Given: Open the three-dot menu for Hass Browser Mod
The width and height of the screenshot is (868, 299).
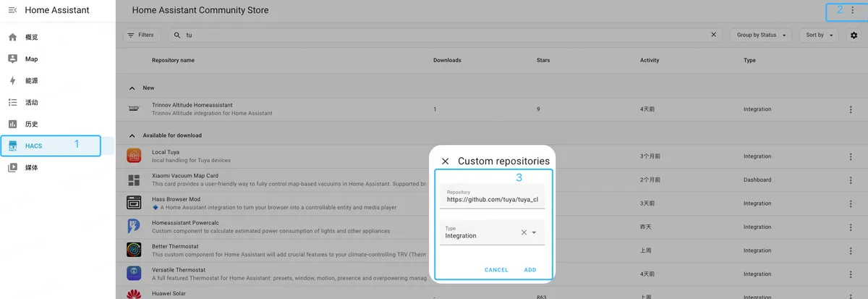Looking at the screenshot, I should click(851, 203).
